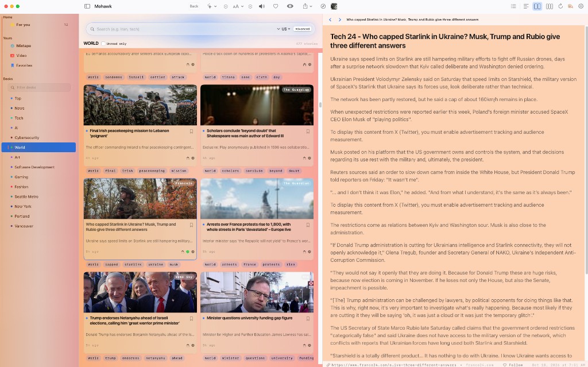Click the Advanced search button
588x367 pixels.
click(302, 29)
